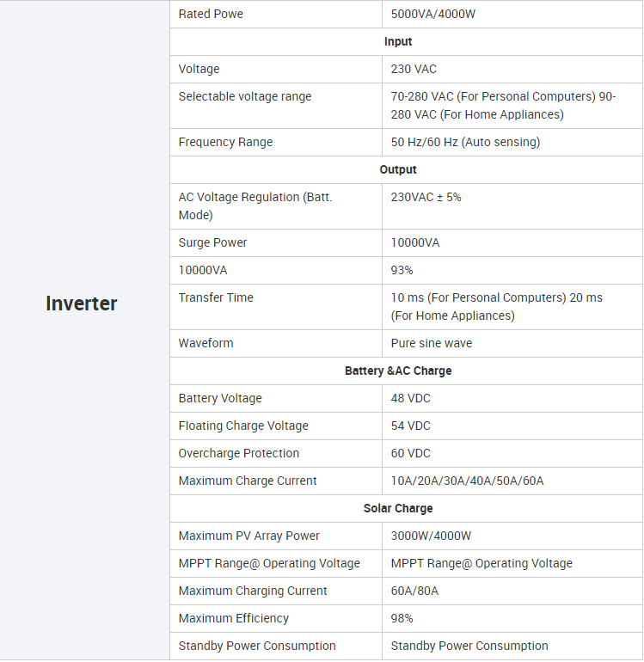The width and height of the screenshot is (644, 662).
Task: Select the Rated Powe label cell
Action: tap(276, 15)
